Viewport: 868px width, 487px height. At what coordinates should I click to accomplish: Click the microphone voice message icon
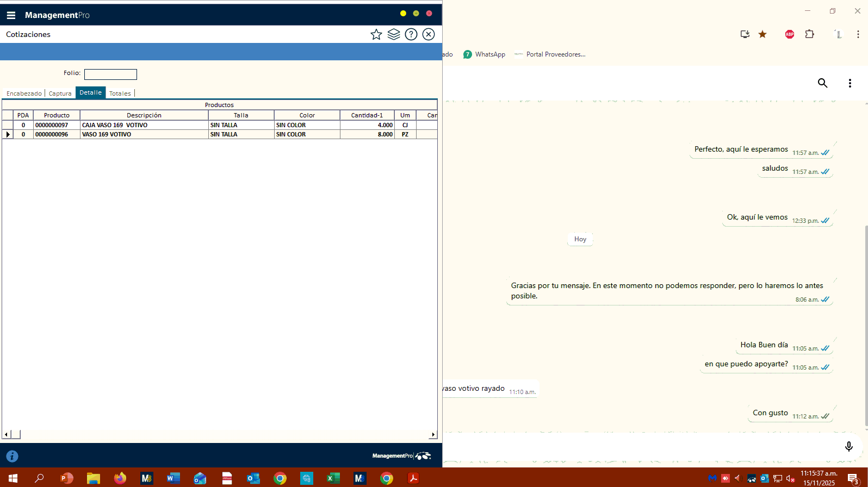[x=848, y=447]
